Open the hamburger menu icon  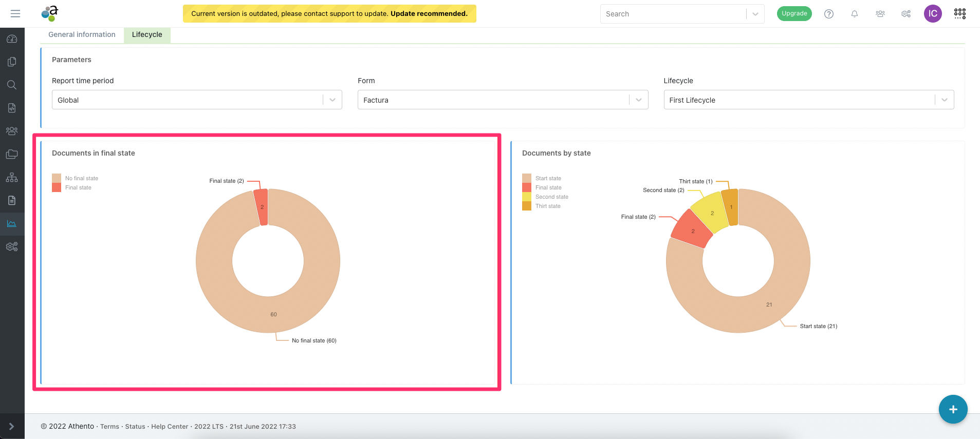pos(15,14)
